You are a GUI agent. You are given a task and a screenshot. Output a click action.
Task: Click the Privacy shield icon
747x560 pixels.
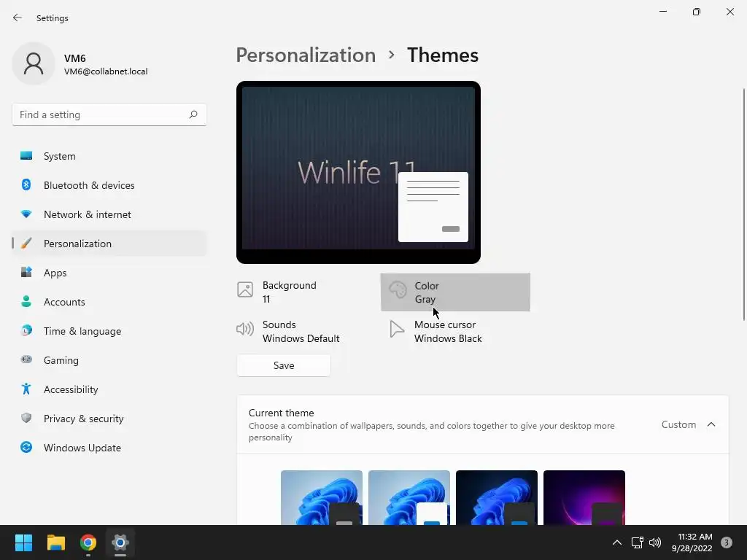(x=26, y=418)
